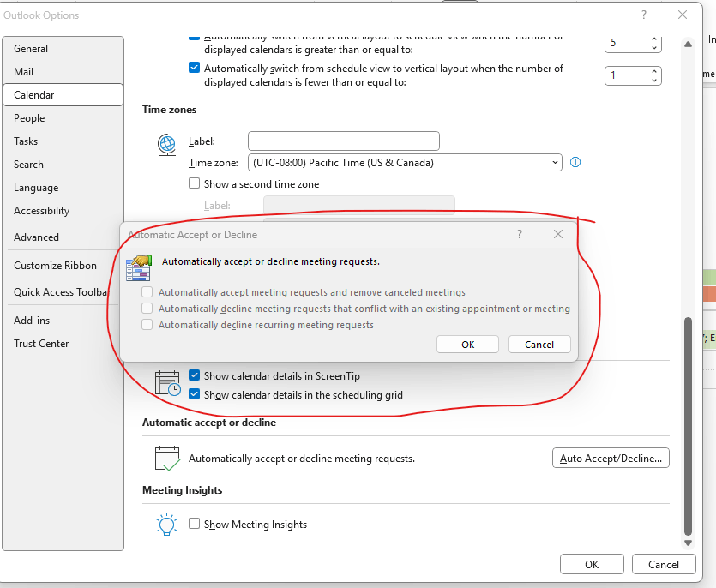
Task: Click the meeting requests hand icon in dialog
Action: 138,268
